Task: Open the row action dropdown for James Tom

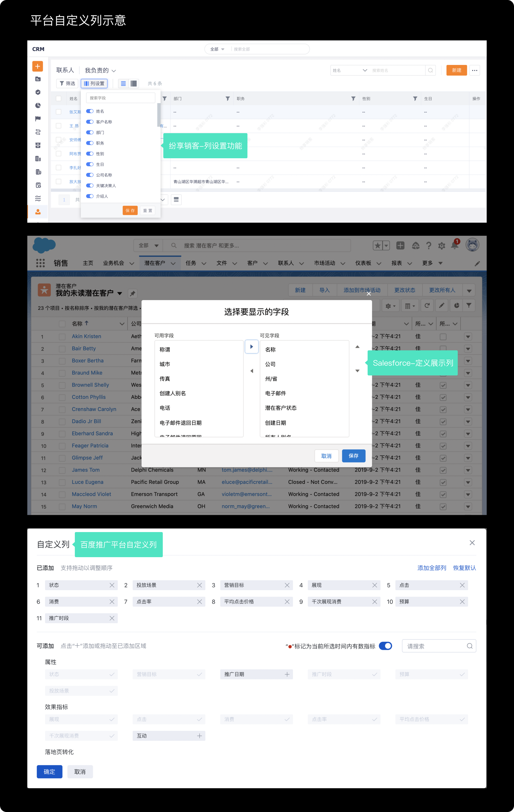Action: (468, 470)
